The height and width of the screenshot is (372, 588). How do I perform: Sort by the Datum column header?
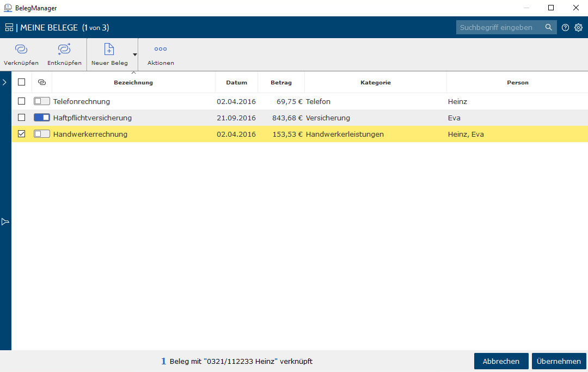236,83
